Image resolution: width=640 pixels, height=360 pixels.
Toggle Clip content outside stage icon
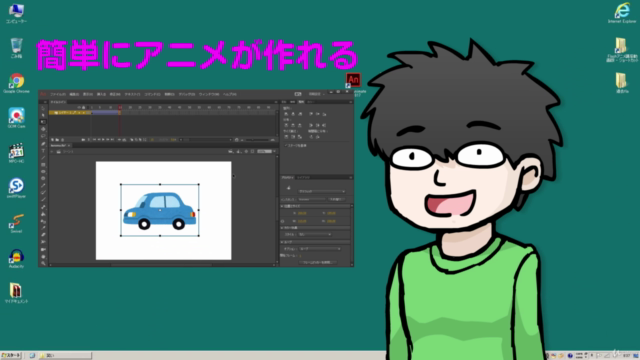pyautogui.click(x=253, y=151)
